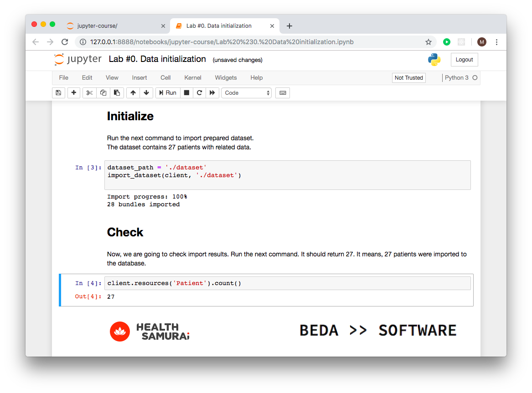Save and checkpoint the notebook
532x393 pixels.
58,93
